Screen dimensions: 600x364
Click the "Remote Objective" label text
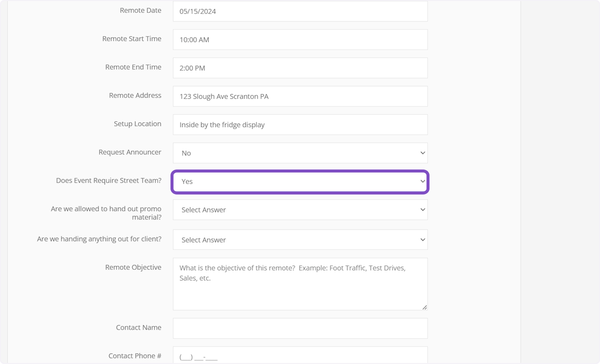[133, 267]
